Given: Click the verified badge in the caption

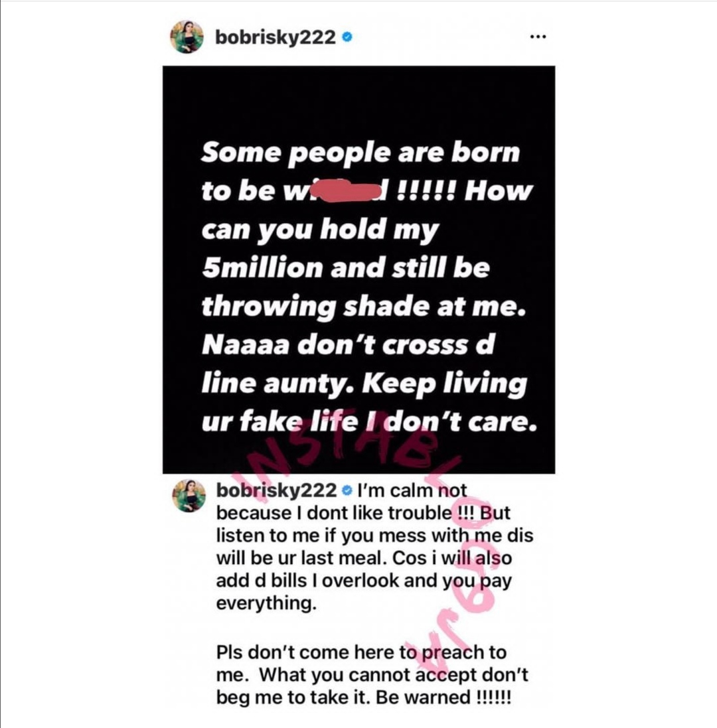Looking at the screenshot, I should pos(347,491).
